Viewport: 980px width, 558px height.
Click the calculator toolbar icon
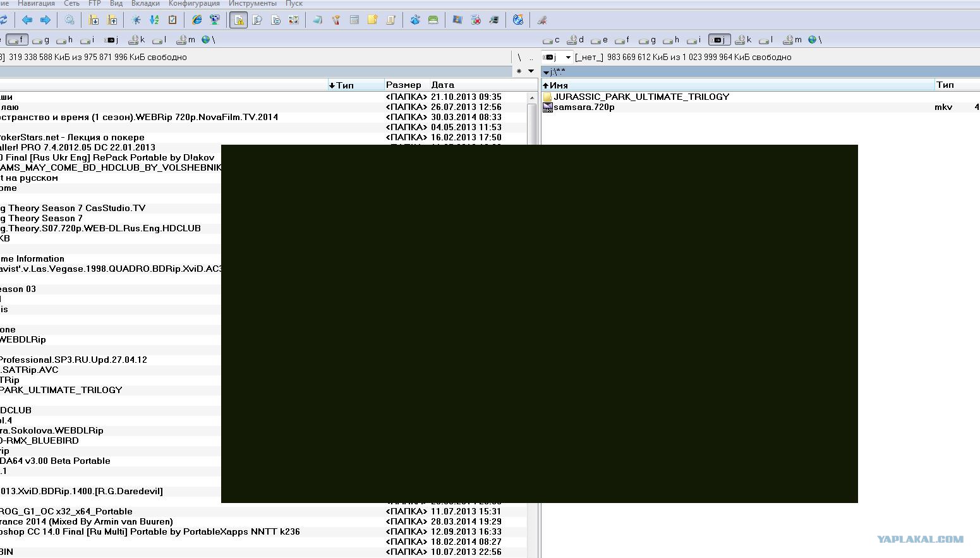354,20
